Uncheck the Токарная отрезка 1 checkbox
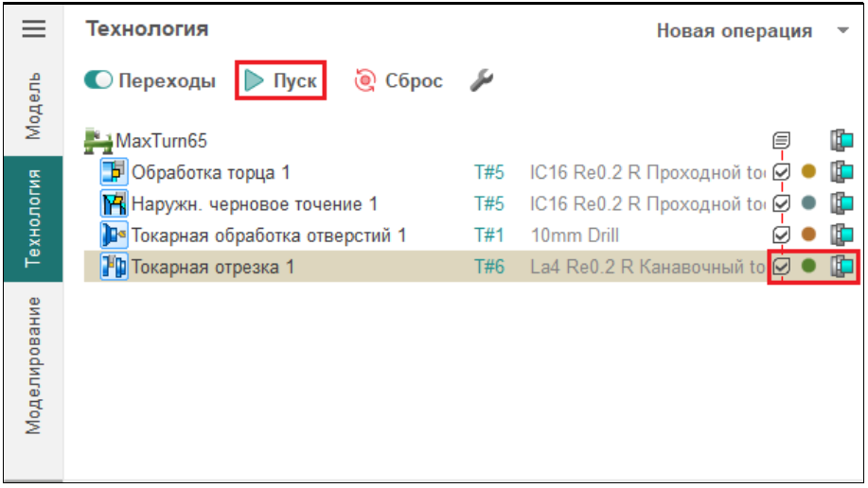 click(x=782, y=267)
